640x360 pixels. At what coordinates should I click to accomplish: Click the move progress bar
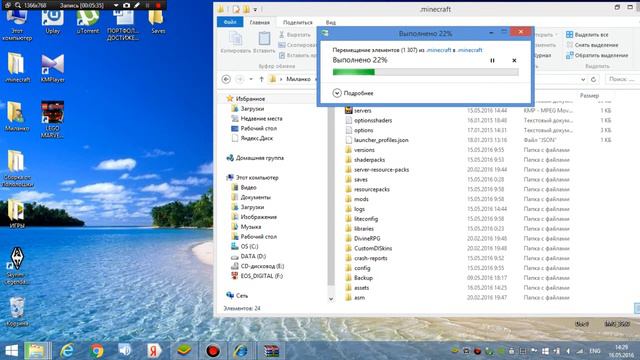[x=425, y=72]
